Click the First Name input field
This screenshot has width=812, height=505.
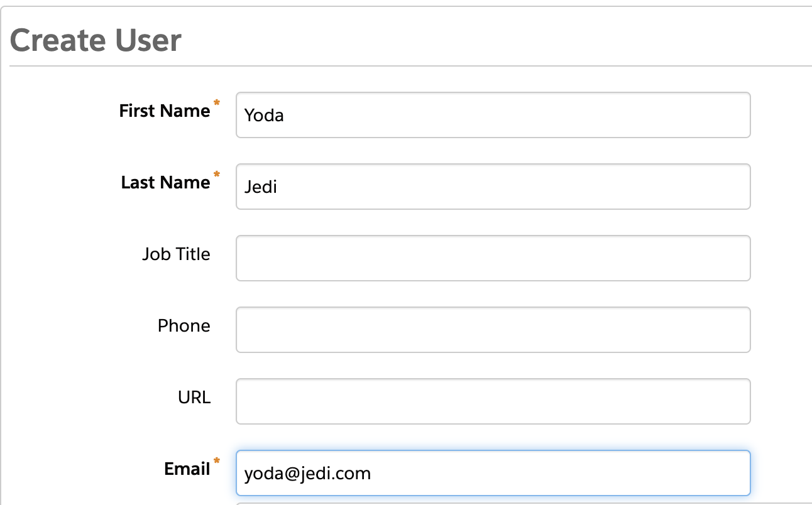click(493, 115)
